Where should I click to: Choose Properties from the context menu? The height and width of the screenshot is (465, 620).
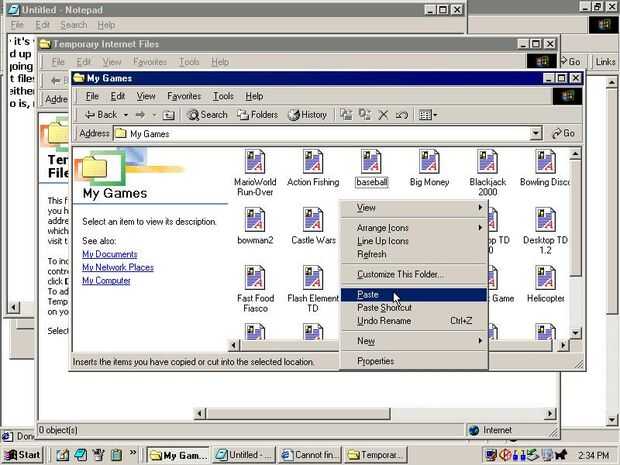click(414, 361)
